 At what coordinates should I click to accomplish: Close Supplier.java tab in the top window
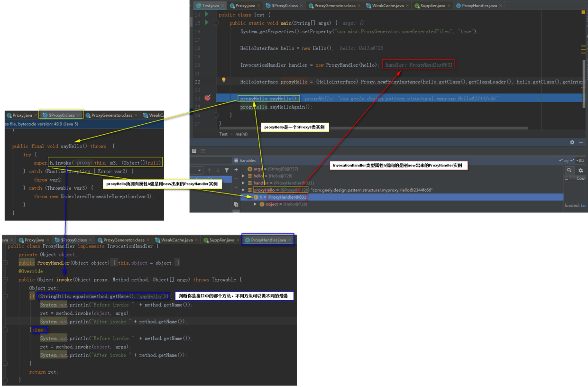point(449,6)
